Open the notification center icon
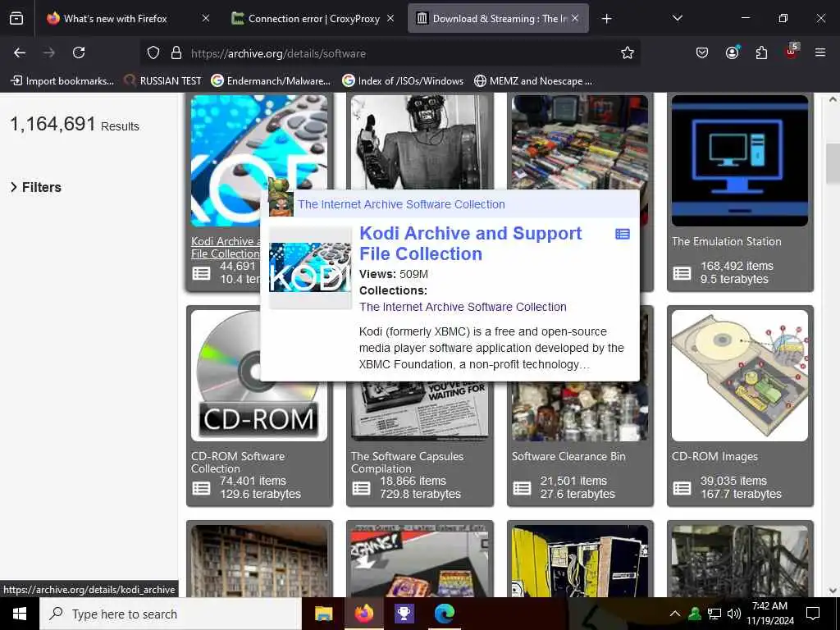The width and height of the screenshot is (840, 630). [x=813, y=614]
